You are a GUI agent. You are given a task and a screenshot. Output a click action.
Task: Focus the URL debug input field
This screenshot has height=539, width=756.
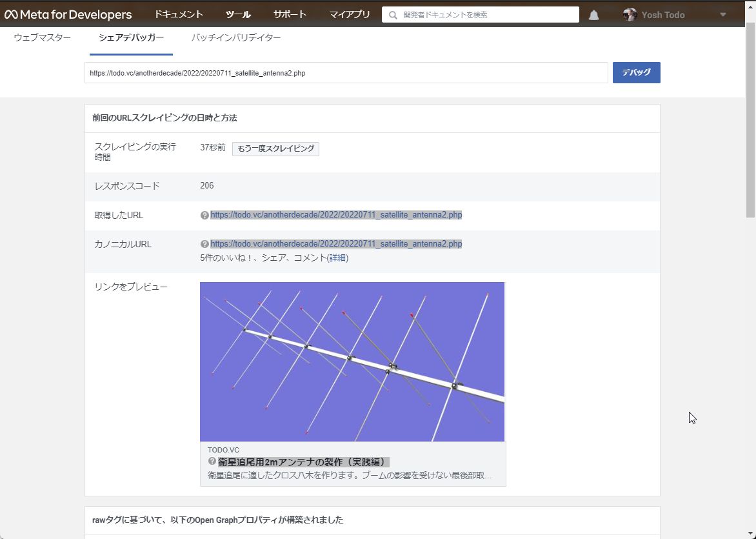click(x=346, y=73)
